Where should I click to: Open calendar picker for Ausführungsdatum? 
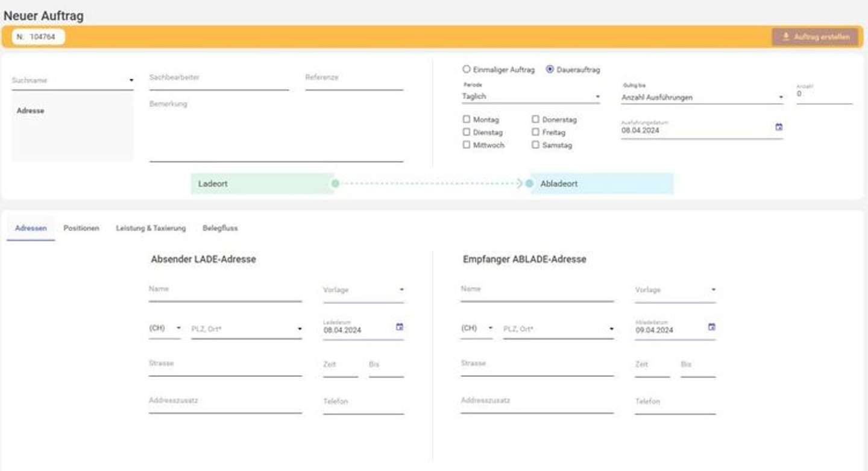778,127
